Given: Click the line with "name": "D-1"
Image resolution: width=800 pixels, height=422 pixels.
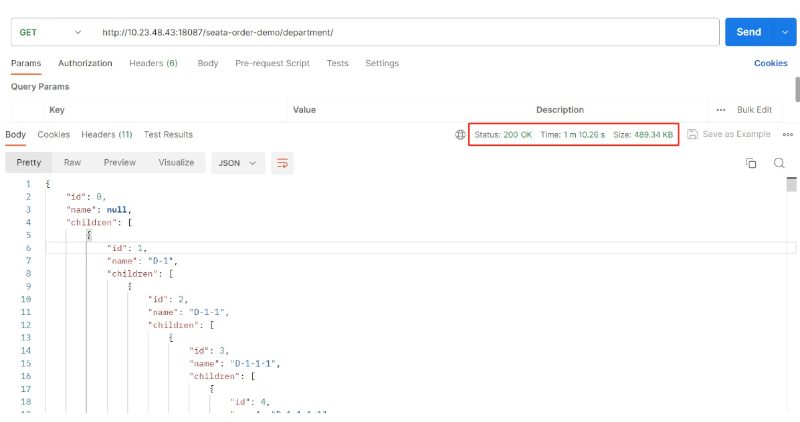Looking at the screenshot, I should [142, 261].
